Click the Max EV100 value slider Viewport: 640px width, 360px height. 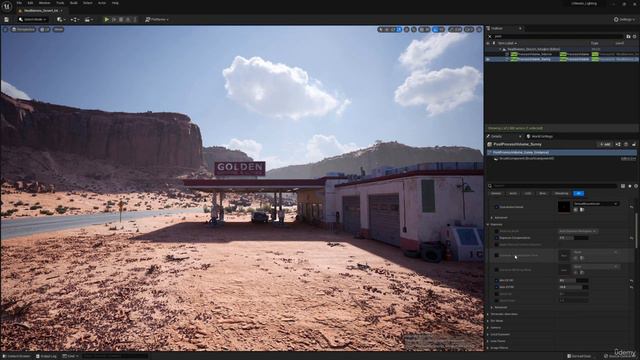(573, 287)
